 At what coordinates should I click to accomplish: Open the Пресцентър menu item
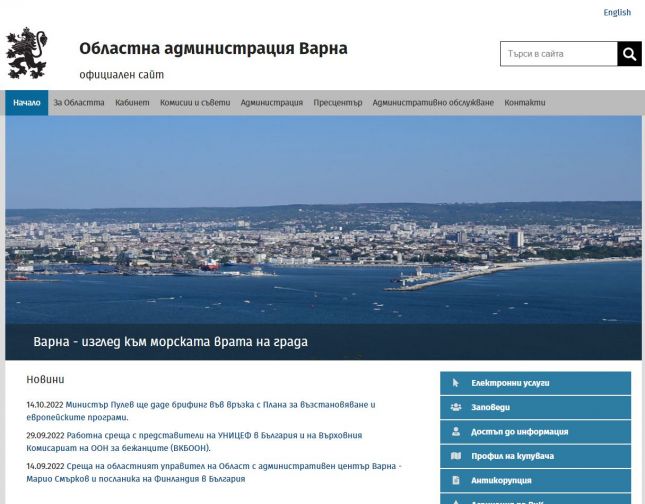337,103
